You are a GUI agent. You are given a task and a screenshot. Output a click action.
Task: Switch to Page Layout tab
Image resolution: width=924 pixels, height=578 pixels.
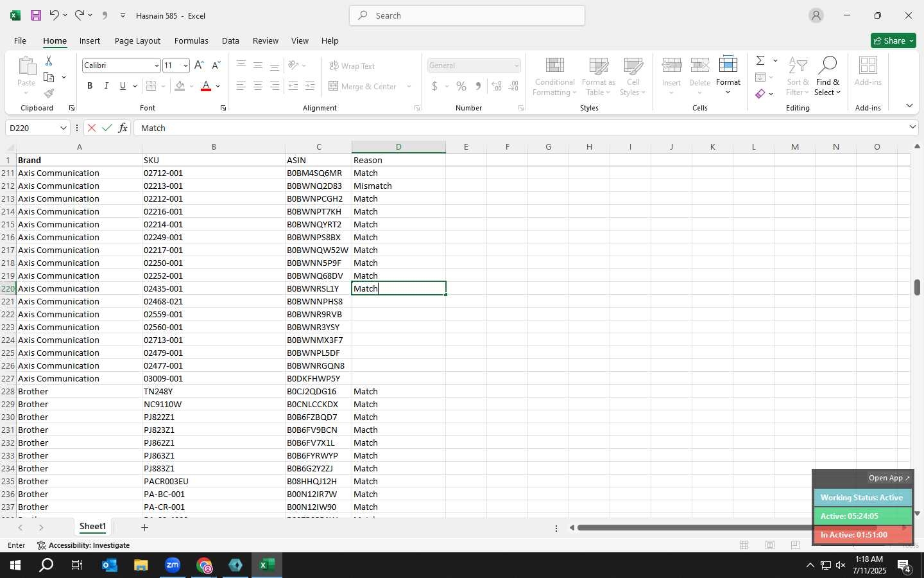click(x=137, y=40)
